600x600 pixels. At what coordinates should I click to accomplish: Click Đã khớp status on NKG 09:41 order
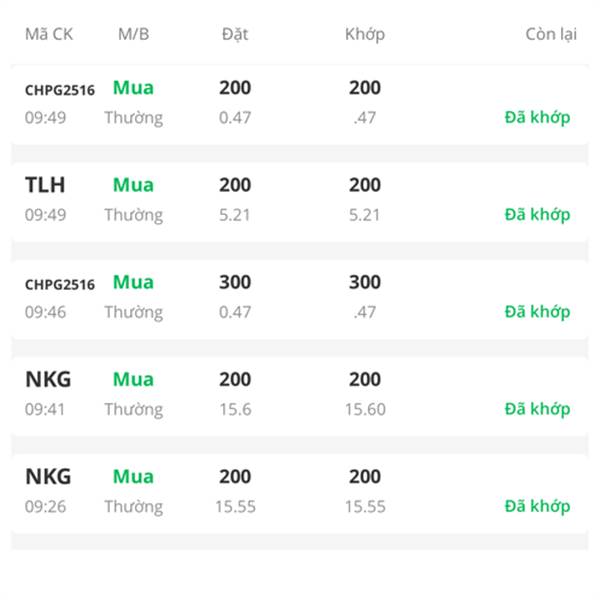click(x=537, y=409)
